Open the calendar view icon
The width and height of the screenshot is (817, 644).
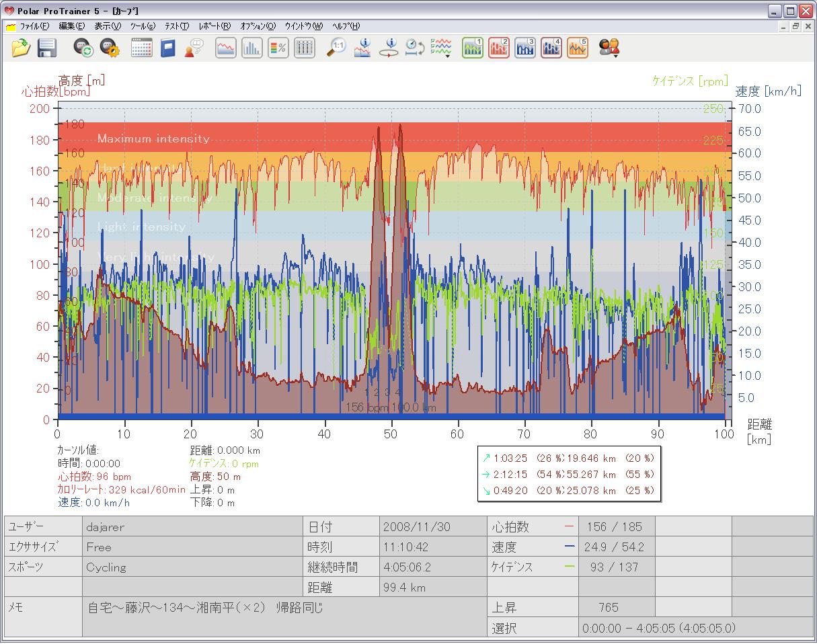tap(141, 48)
